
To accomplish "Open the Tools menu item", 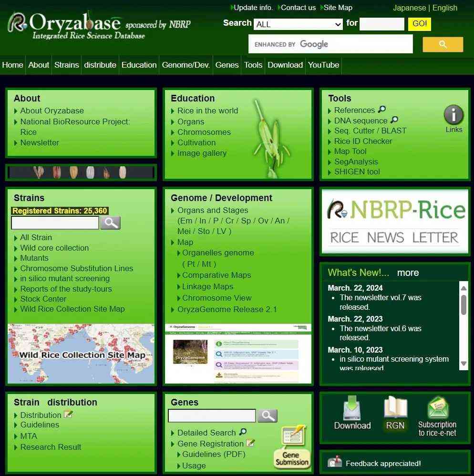I will coord(253,65).
